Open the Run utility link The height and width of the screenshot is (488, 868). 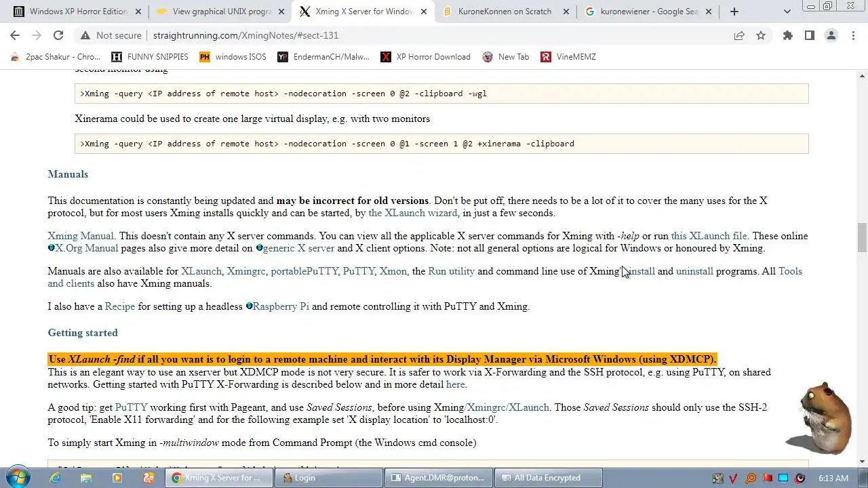point(451,271)
